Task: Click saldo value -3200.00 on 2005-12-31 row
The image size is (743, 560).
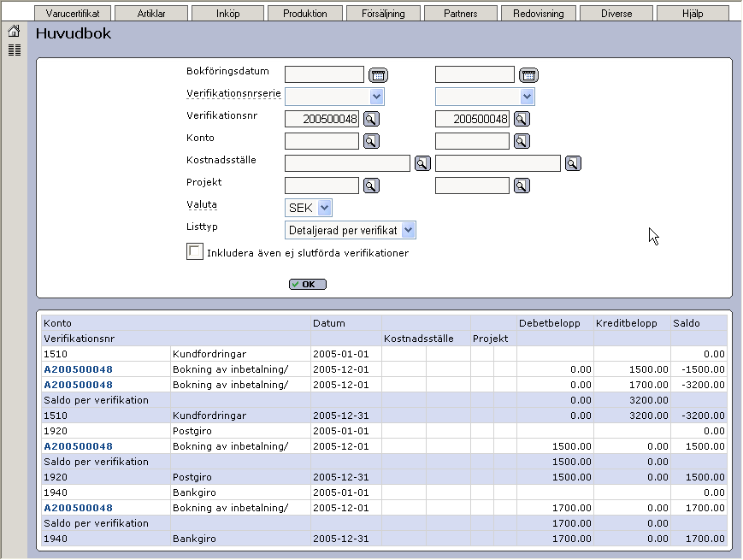Action: pos(703,416)
